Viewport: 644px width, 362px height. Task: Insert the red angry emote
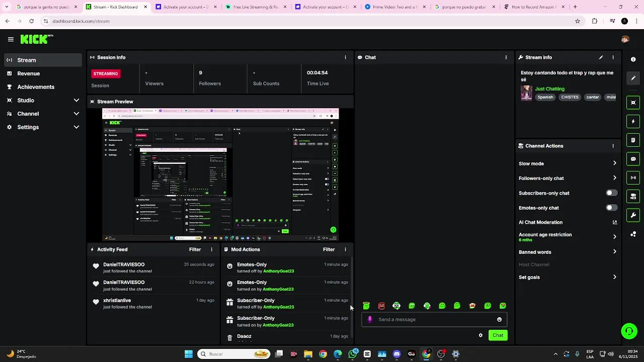coord(381,306)
